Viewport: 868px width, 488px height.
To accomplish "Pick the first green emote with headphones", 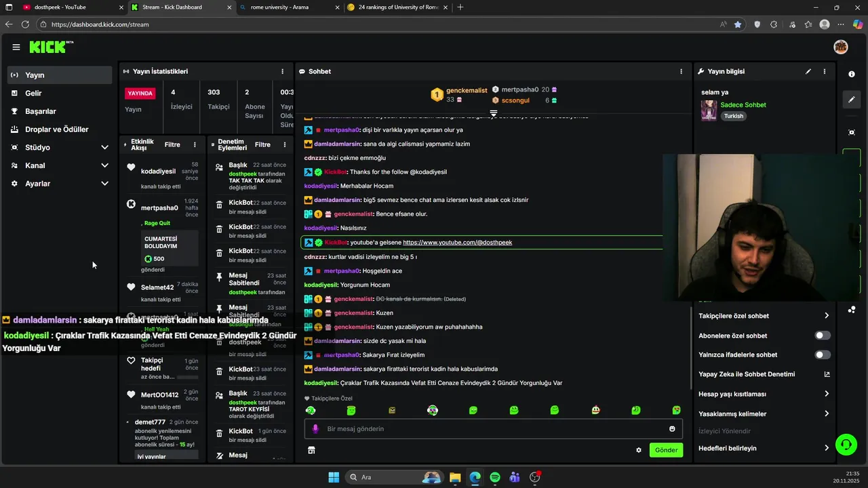I will [x=311, y=410].
